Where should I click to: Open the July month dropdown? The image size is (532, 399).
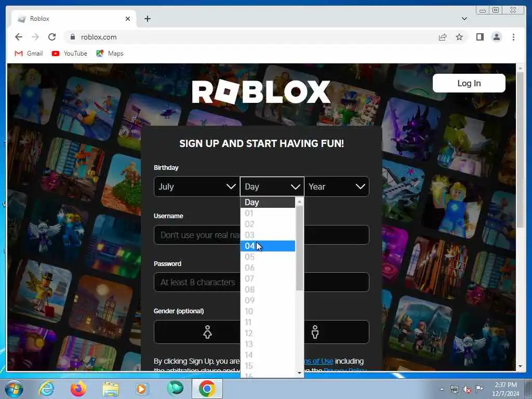pos(197,187)
